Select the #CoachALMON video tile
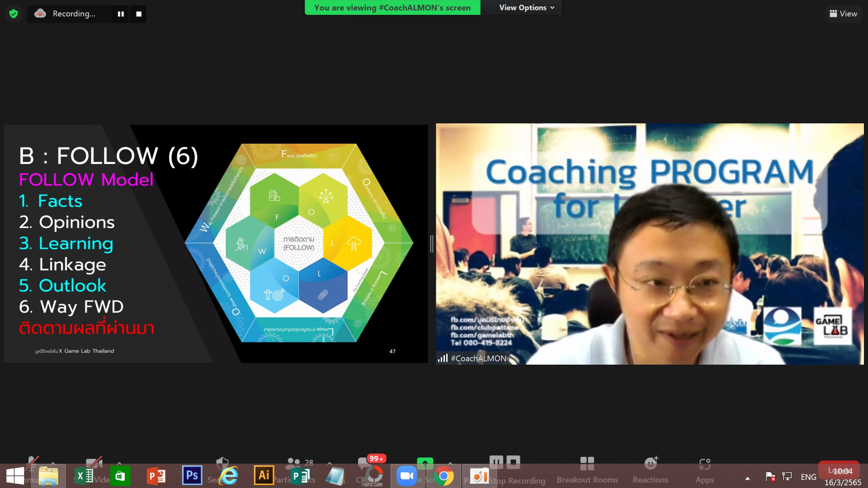The width and height of the screenshot is (868, 488). pos(650,244)
